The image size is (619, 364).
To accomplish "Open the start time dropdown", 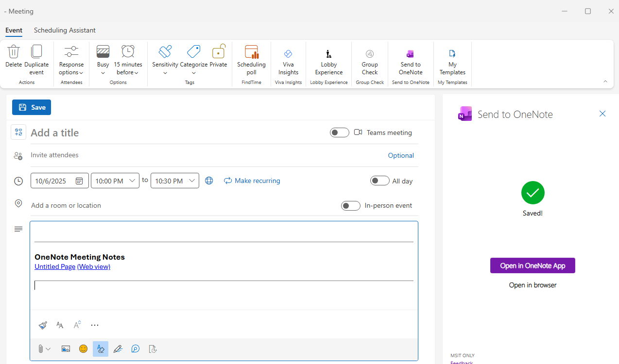I will pyautogui.click(x=132, y=180).
